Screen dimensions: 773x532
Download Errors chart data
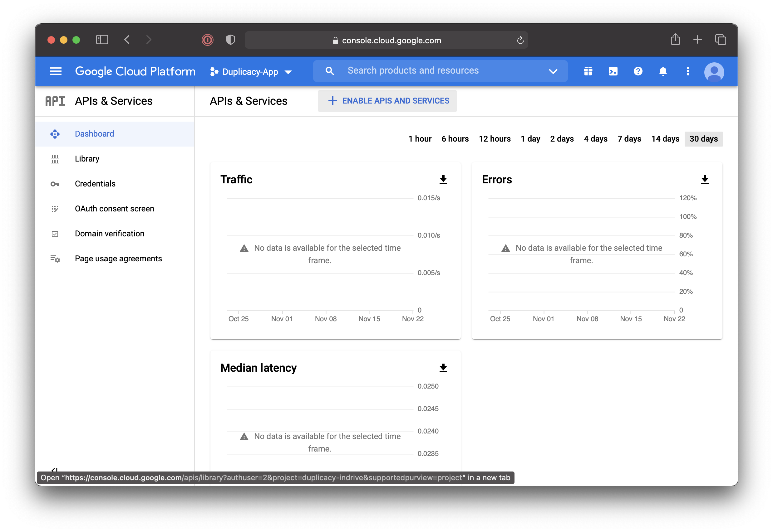point(705,180)
